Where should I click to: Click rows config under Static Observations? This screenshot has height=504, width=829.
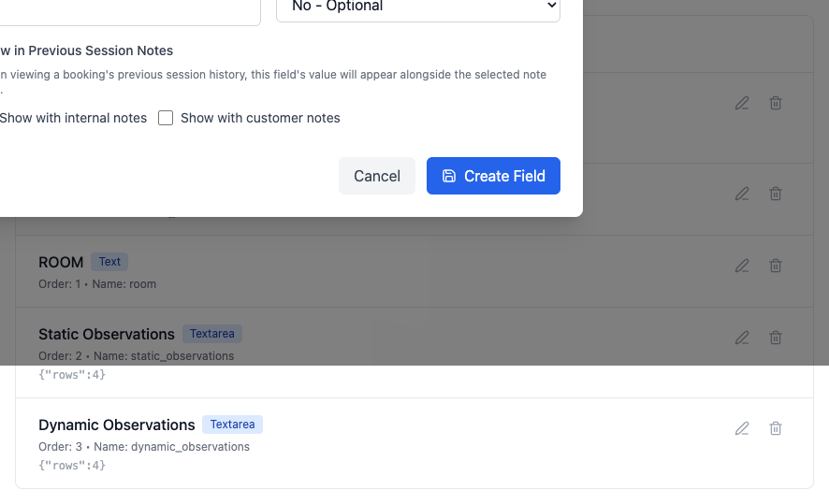click(x=72, y=375)
